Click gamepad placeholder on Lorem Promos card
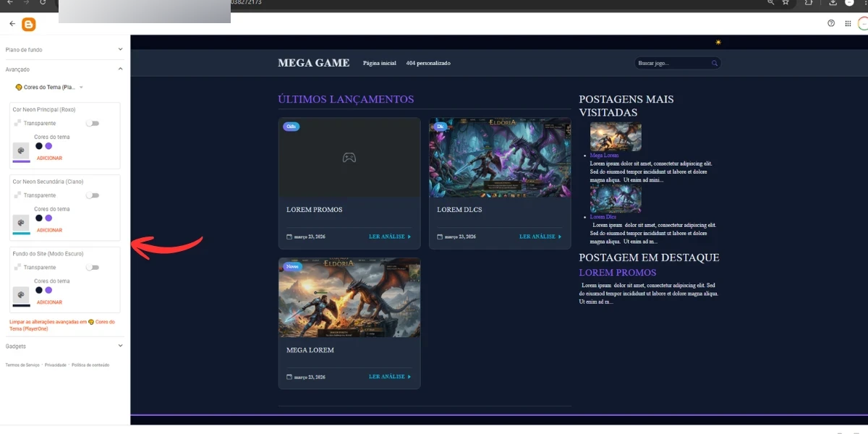 point(349,157)
